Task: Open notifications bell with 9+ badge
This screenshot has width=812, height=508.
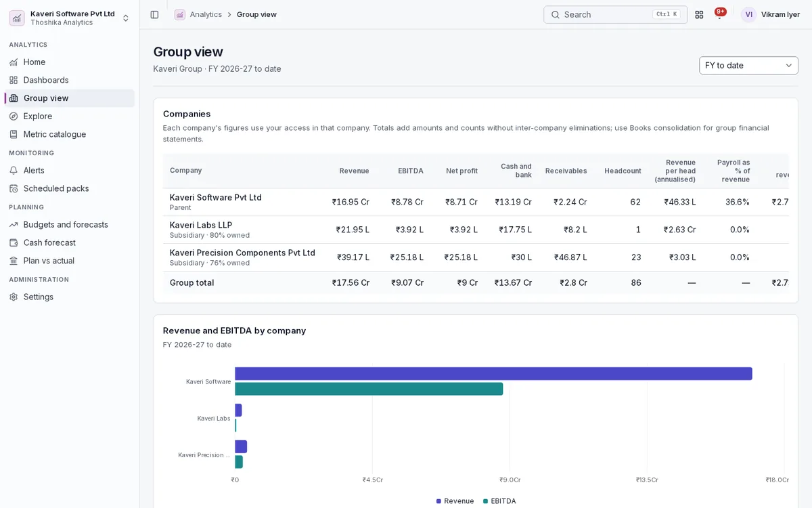Action: point(719,14)
